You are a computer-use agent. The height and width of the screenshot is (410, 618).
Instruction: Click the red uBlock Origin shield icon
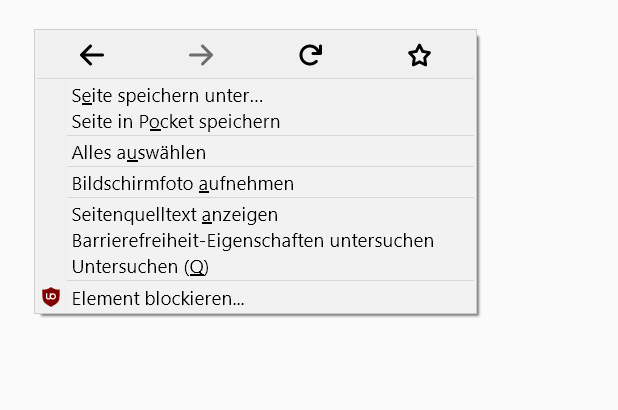click(51, 297)
